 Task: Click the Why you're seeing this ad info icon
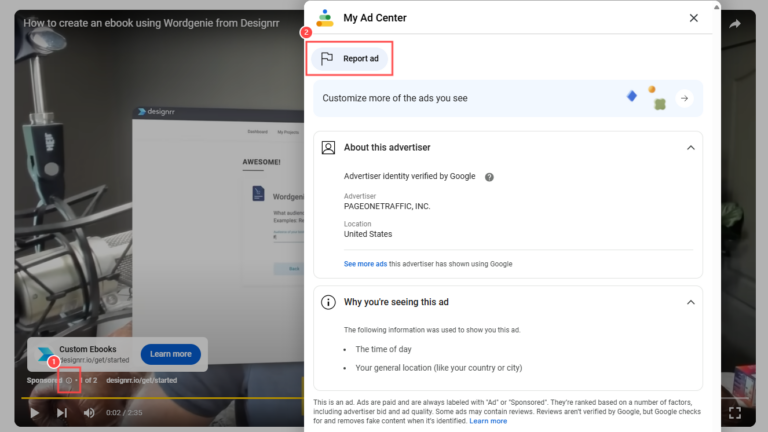coord(328,302)
